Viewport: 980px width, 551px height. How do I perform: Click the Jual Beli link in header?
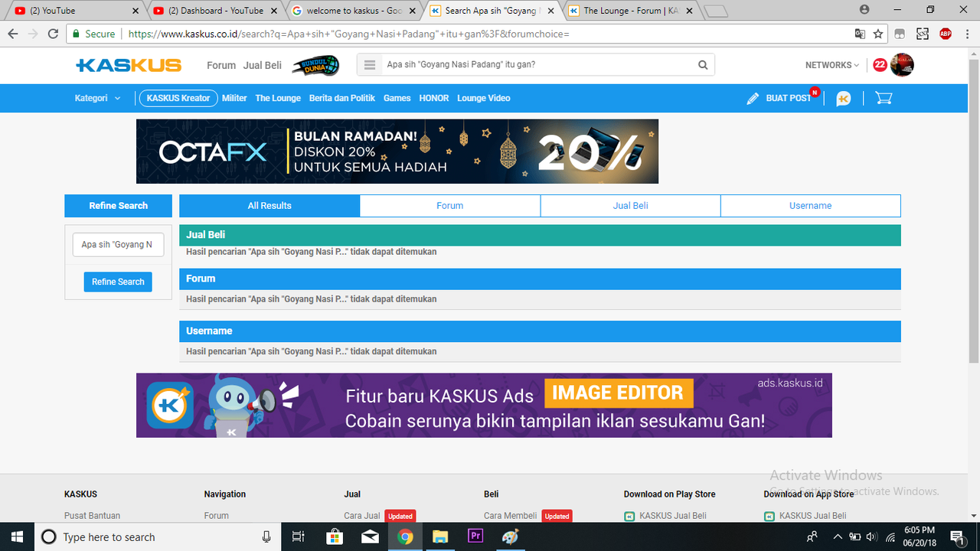pos(263,65)
